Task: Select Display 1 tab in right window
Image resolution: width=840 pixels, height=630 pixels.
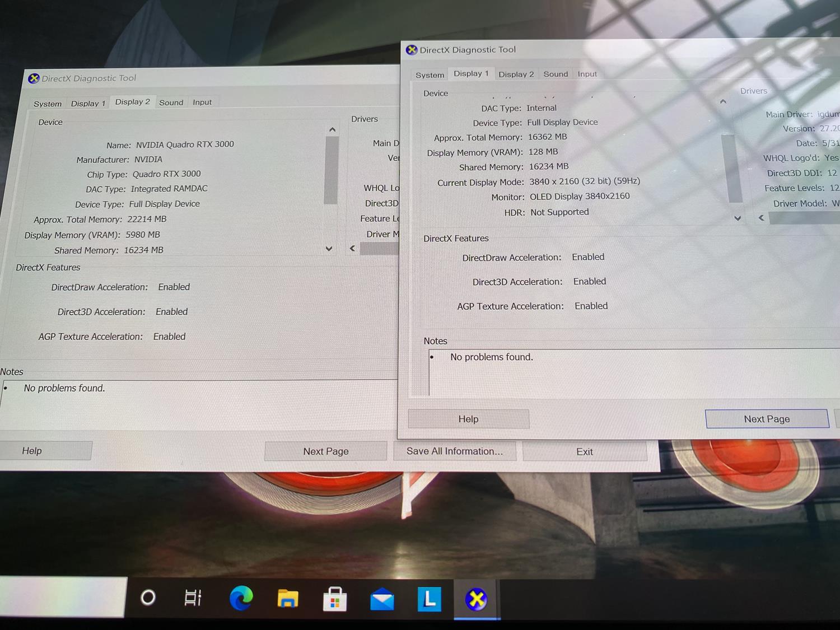Action: pos(471,73)
